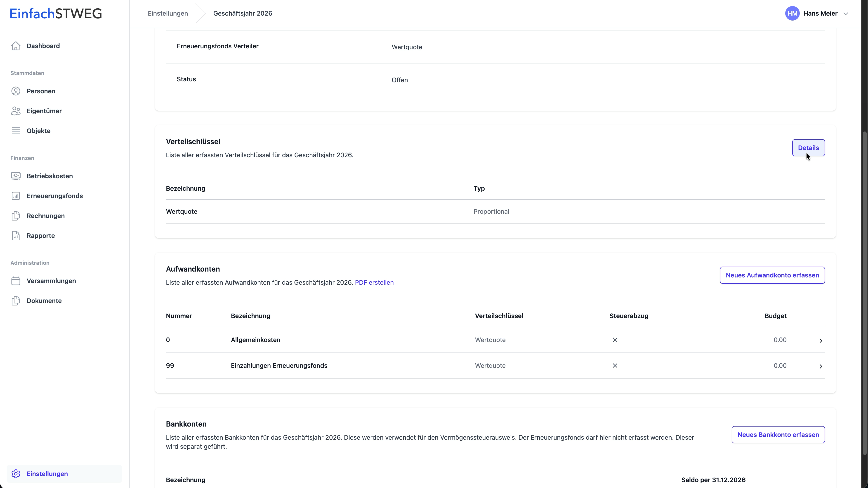Open Personen via its person icon

[16, 91]
